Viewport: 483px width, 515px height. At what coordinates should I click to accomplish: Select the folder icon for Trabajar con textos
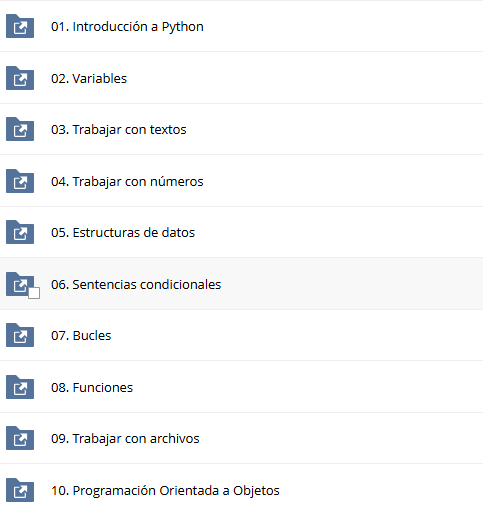20,129
